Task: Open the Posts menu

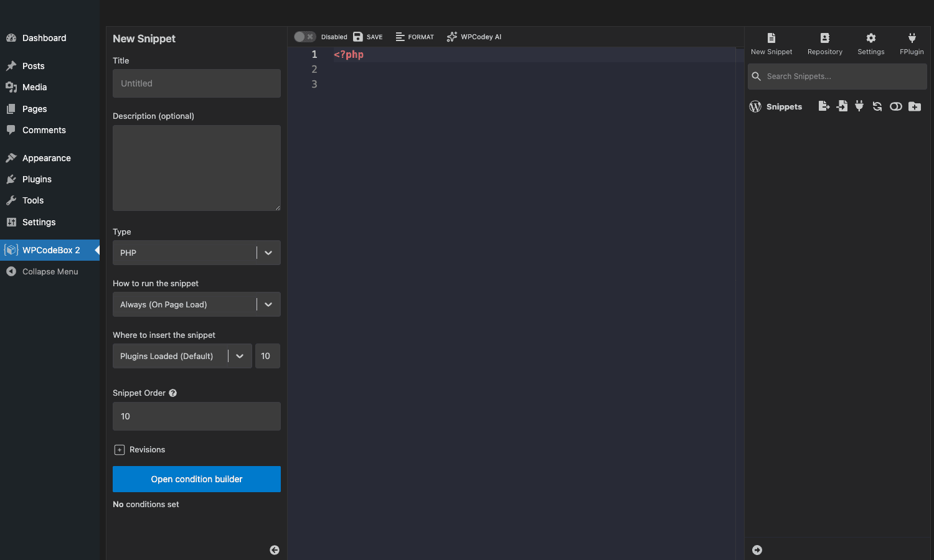Action: 50,66
